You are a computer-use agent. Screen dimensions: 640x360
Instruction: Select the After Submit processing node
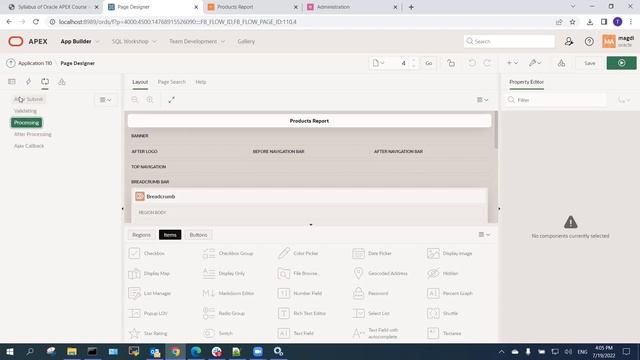(x=29, y=99)
